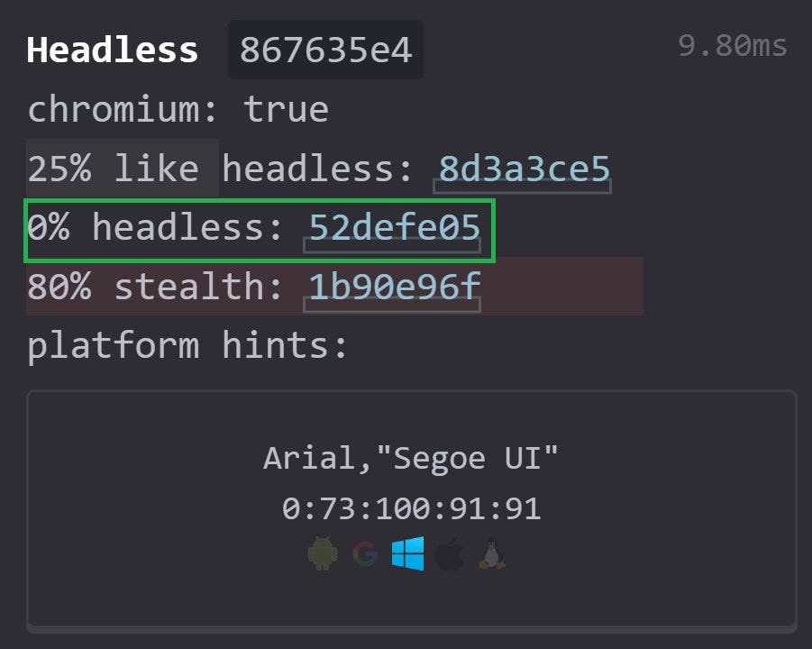Select the Headless section title
Viewport: 812px width, 649px height.
112,50
